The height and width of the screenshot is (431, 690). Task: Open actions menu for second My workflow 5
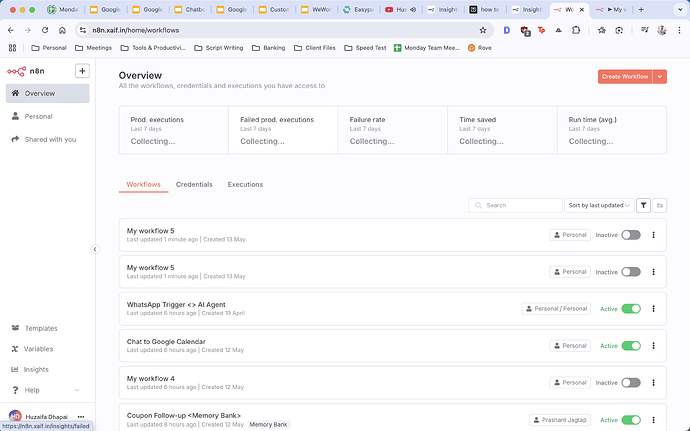[653, 272]
